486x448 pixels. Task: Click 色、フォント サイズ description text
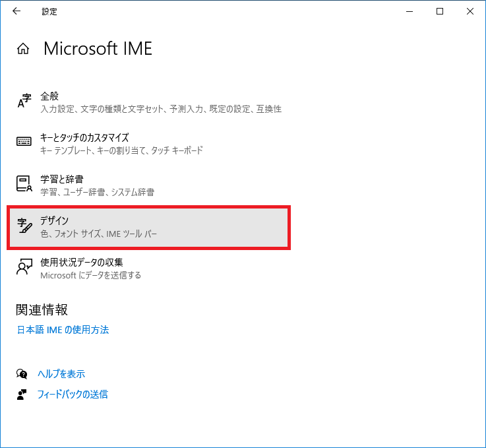[98, 234]
